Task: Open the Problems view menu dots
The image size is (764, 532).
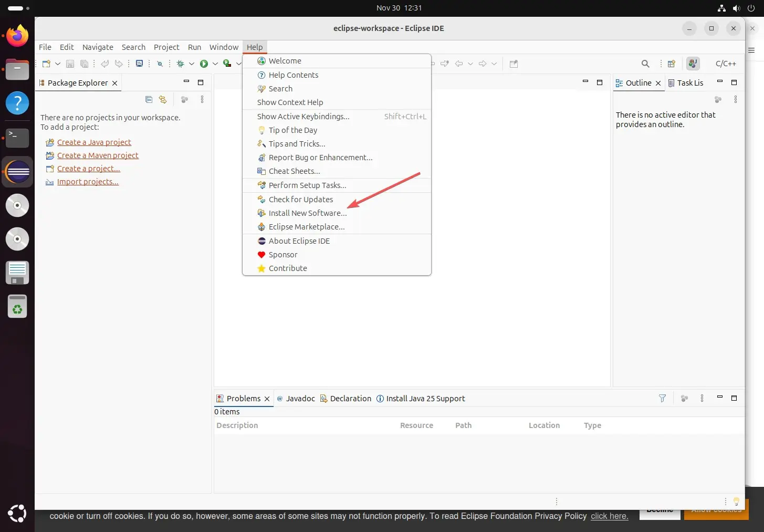Action: point(702,399)
